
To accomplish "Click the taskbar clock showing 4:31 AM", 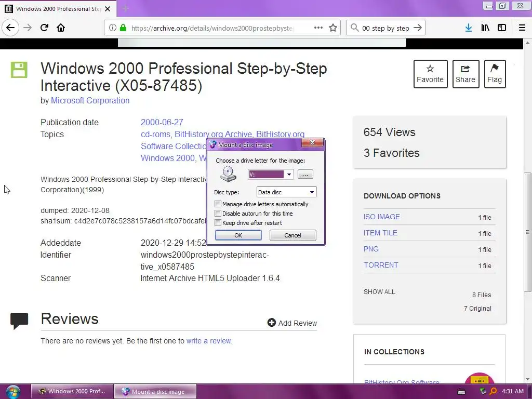I will tap(513, 391).
